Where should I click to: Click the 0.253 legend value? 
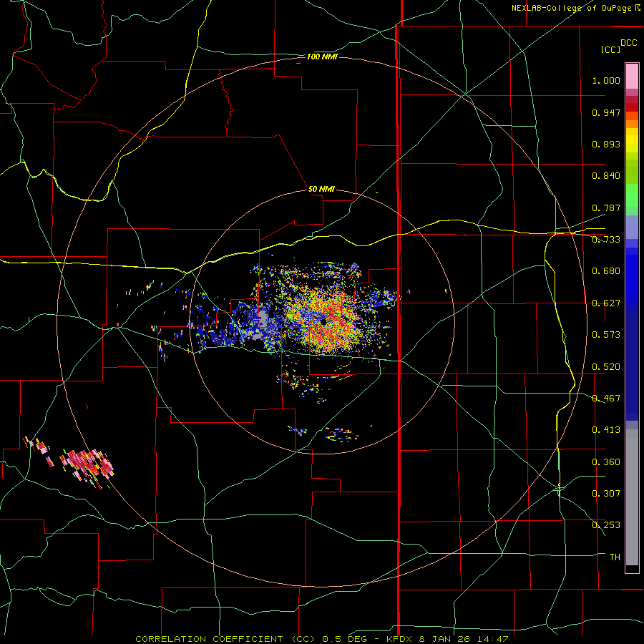pyautogui.click(x=606, y=525)
